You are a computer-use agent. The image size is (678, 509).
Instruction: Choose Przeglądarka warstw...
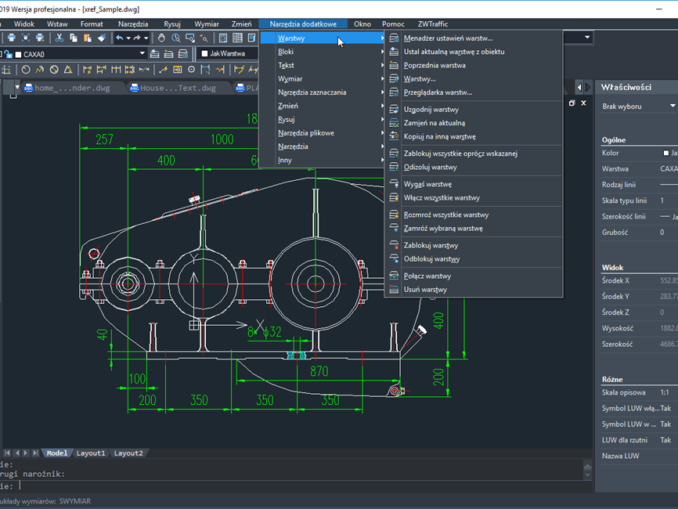click(473, 92)
